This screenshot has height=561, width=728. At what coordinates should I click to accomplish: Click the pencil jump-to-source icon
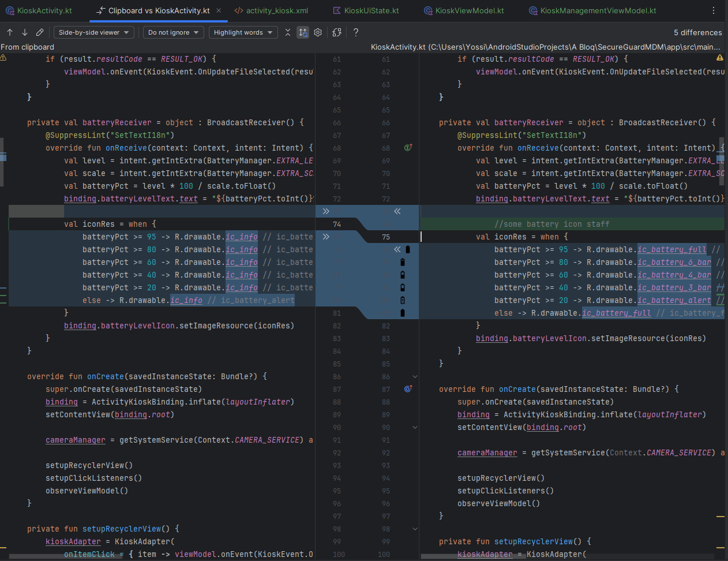pyautogui.click(x=40, y=32)
